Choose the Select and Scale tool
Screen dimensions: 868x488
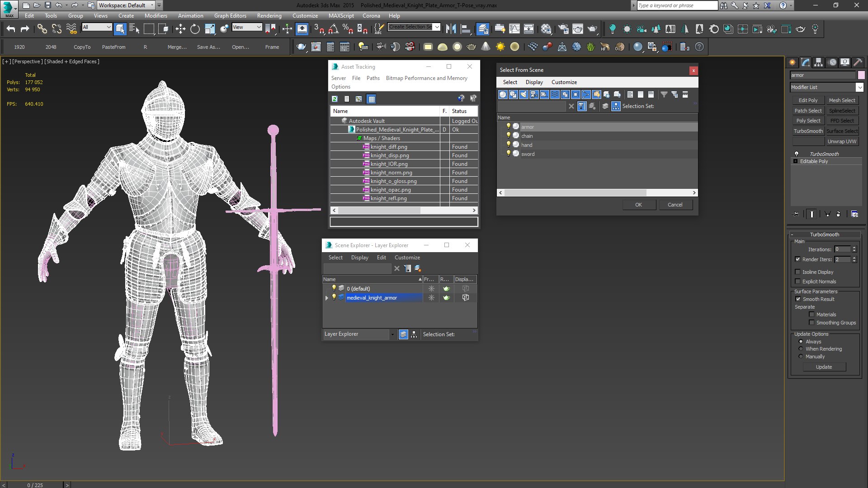coord(210,29)
